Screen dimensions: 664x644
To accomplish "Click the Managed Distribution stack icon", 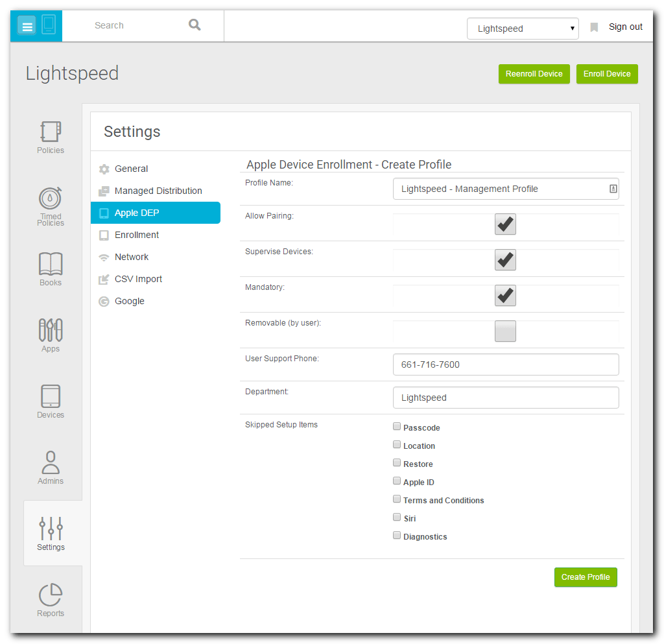I will [104, 191].
